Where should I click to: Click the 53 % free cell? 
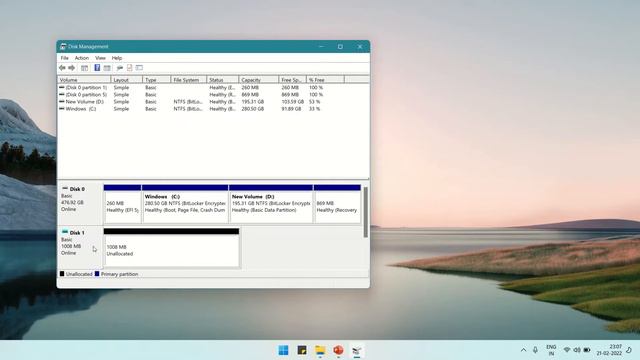click(314, 102)
